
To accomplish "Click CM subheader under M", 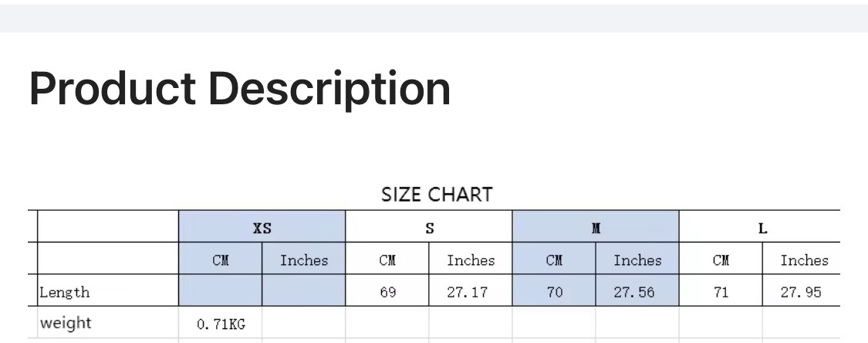I will click(554, 260).
